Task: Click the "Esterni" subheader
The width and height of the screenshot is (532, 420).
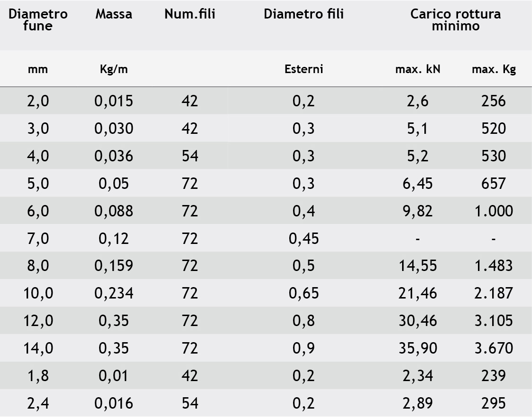Action: point(303,69)
